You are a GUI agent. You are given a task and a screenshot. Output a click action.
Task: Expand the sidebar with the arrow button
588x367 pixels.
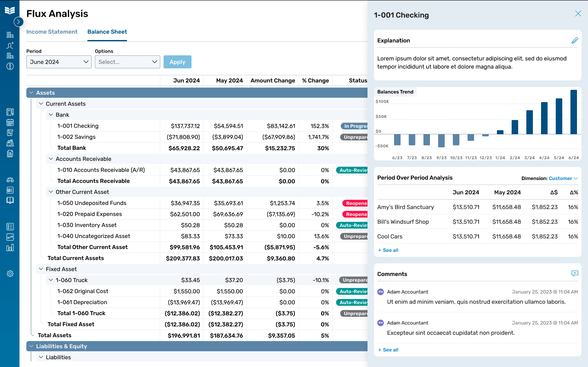tap(18, 22)
